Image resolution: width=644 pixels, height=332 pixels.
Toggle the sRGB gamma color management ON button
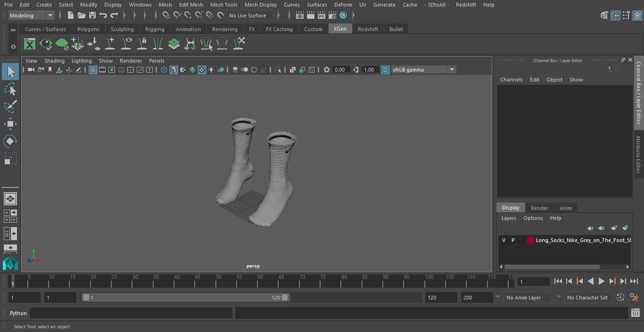pos(385,70)
